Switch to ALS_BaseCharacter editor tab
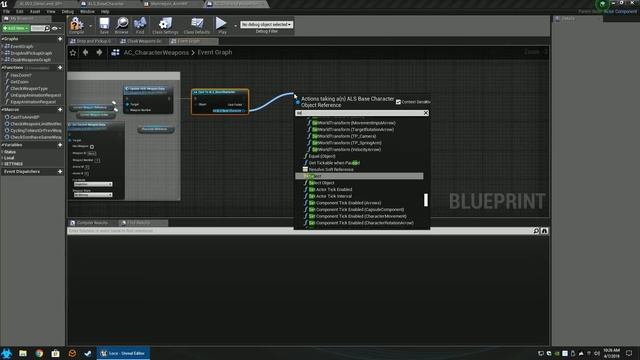 [x=106, y=4]
